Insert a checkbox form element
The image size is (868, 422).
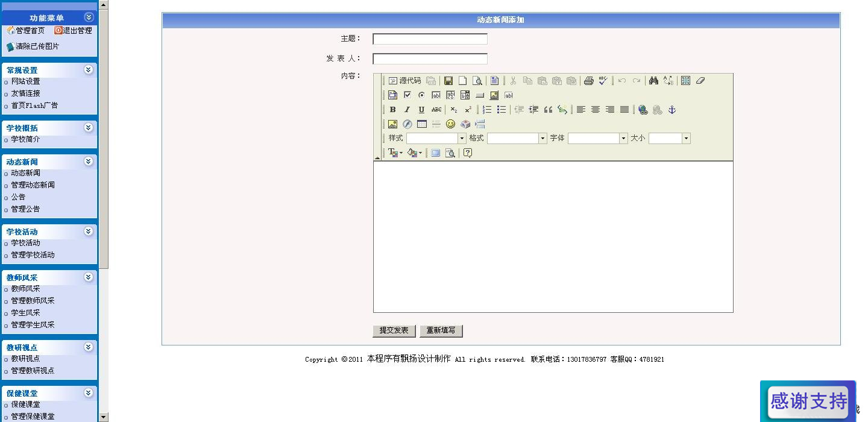click(407, 95)
